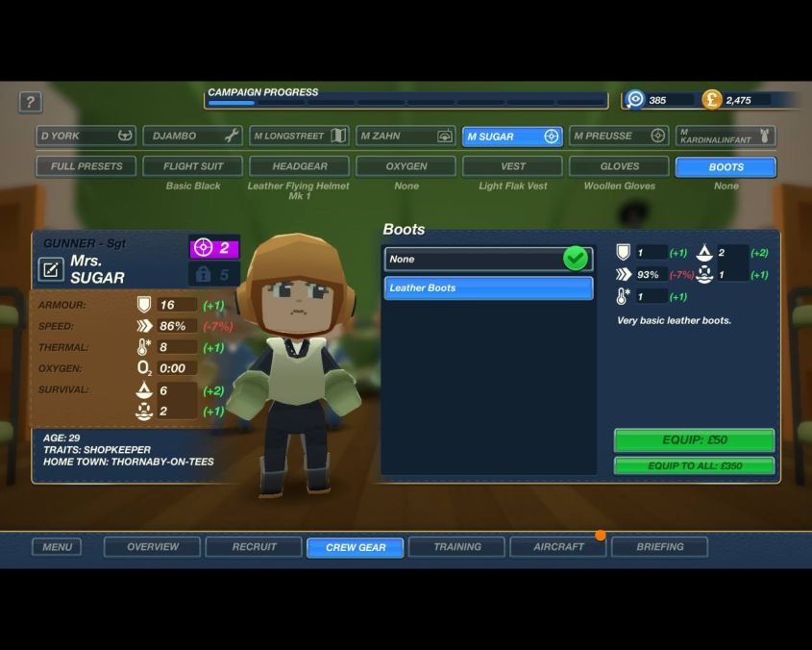812x650 pixels.
Task: Select crew member M Longstreet
Action: click(x=299, y=136)
